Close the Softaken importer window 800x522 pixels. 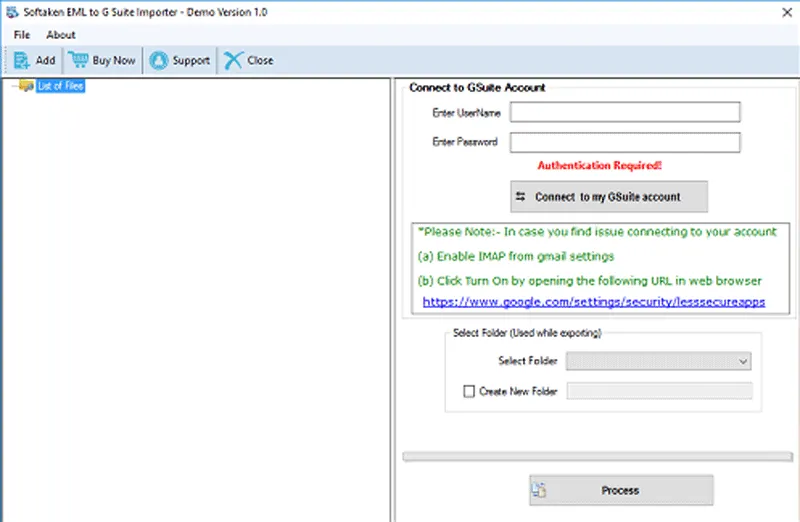tap(787, 12)
